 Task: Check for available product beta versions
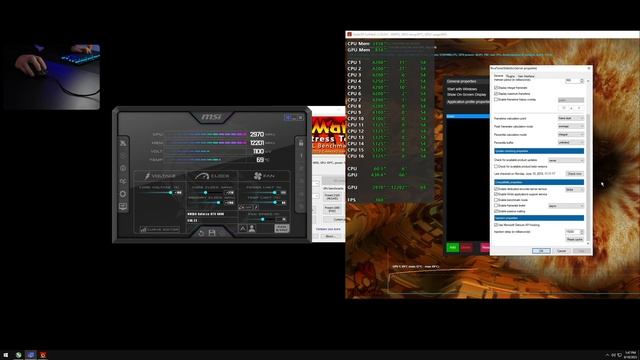(496, 167)
